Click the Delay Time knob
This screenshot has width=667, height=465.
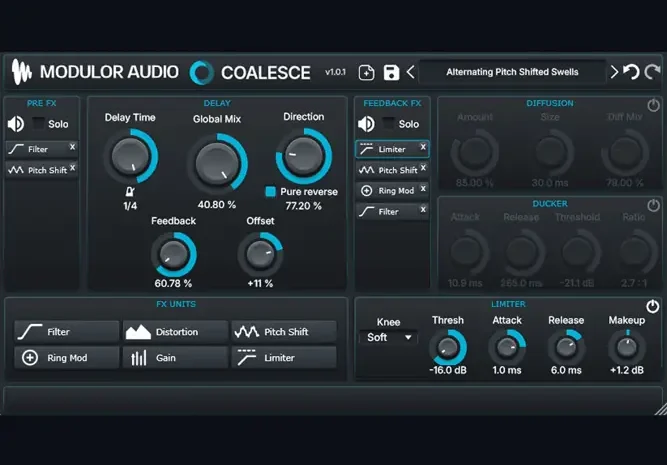[x=131, y=156]
